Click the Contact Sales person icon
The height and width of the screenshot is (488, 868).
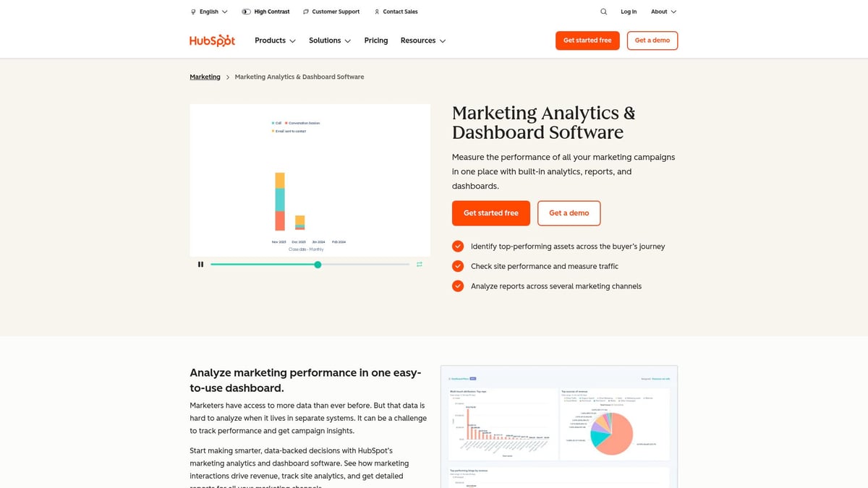tap(377, 12)
